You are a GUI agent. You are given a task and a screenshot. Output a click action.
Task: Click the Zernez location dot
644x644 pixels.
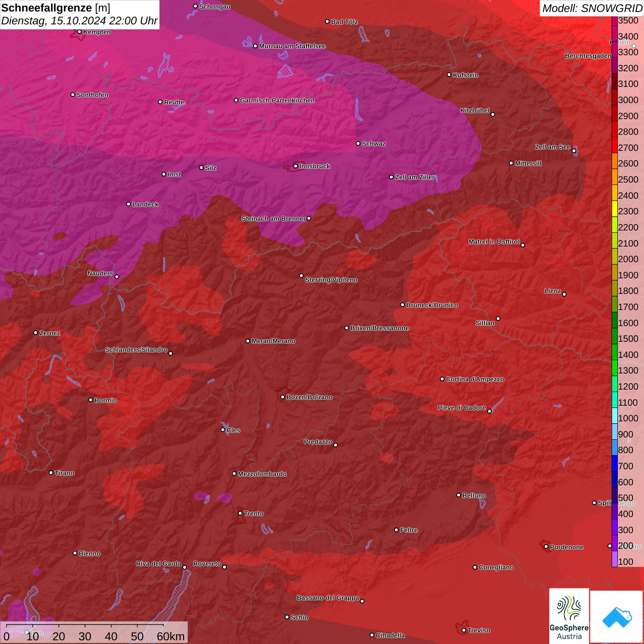click(35, 333)
